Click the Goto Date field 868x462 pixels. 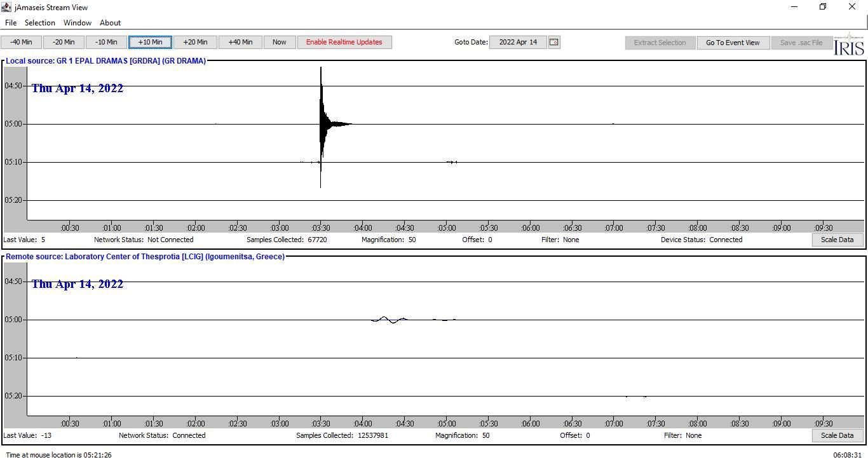517,42
